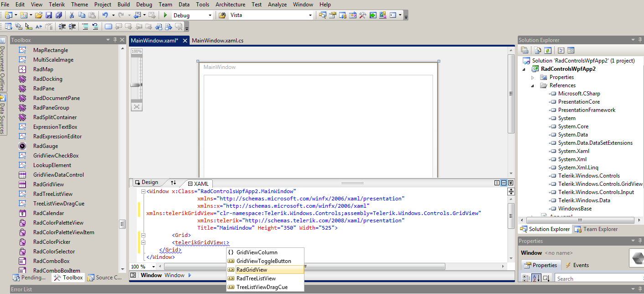
Task: Click the Properties panel Search field
Action: point(599,278)
